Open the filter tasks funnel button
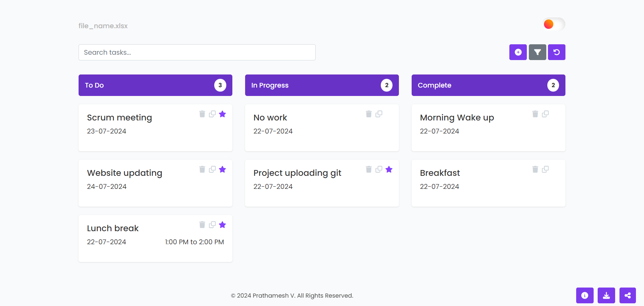The image size is (644, 306). tap(537, 52)
